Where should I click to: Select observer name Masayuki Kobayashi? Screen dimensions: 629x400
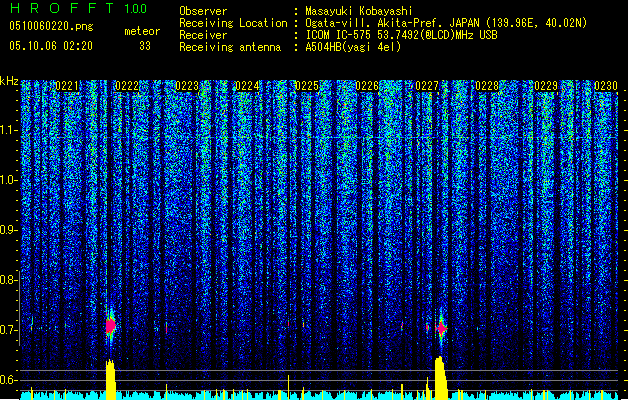pos(359,11)
